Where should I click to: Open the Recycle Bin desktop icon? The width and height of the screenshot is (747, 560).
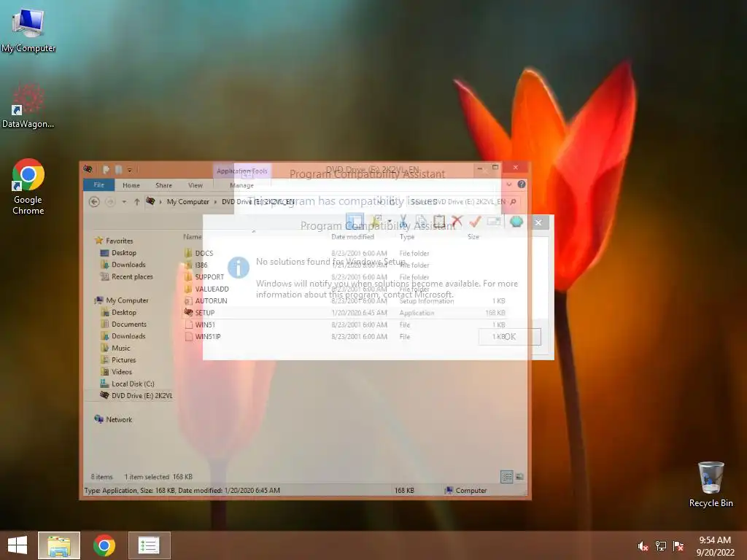(711, 484)
